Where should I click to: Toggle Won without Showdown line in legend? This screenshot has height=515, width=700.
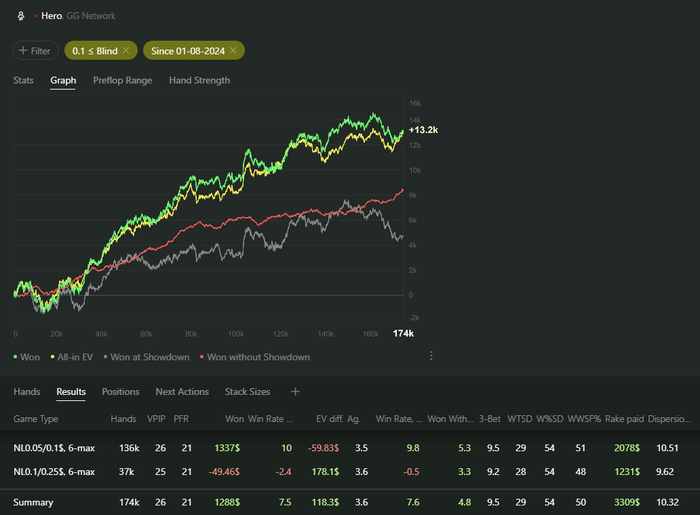[255, 357]
